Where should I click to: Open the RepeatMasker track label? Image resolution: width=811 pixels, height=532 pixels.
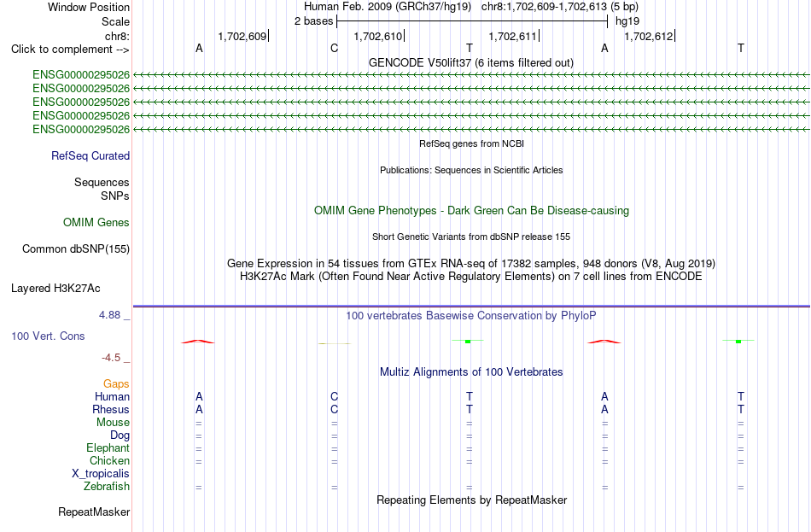pyautogui.click(x=94, y=512)
